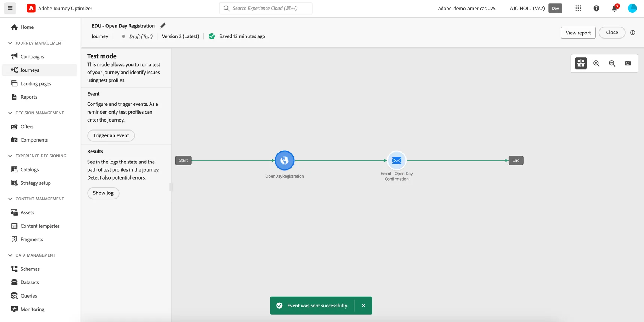Open the app switcher grid icon
Screen dimensions: 644x322
pyautogui.click(x=578, y=8)
